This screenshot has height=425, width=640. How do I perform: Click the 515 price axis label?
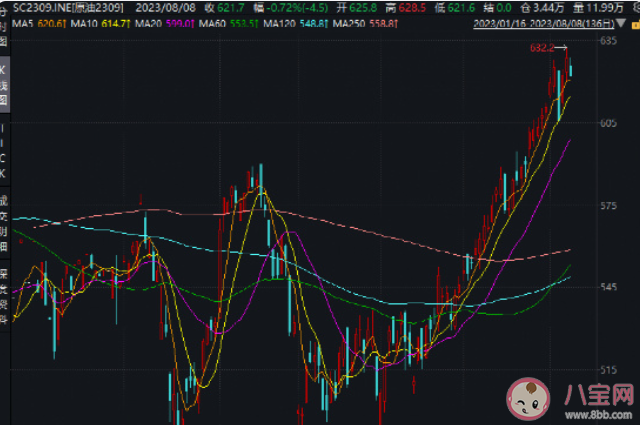[x=607, y=369]
